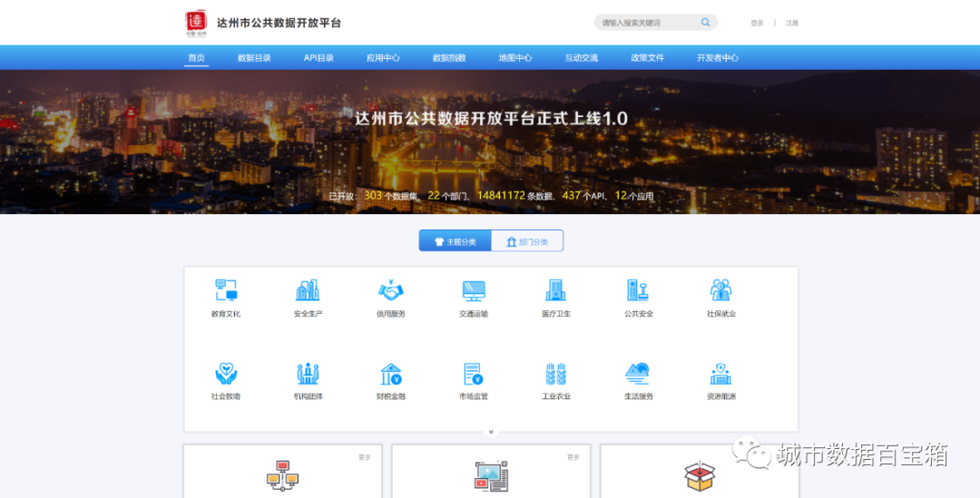Click the 注册 link
Screen dimensions: 980x498
(x=792, y=23)
